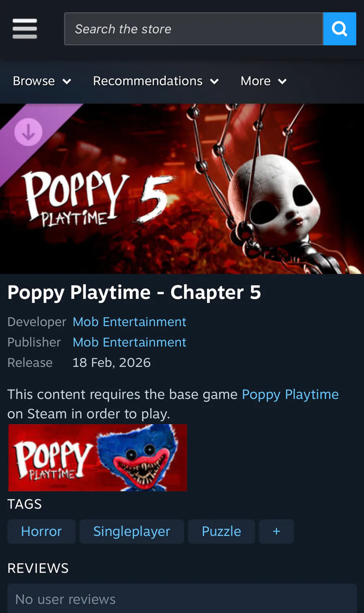Select the Horror tag
364x613 pixels.
[x=41, y=531]
